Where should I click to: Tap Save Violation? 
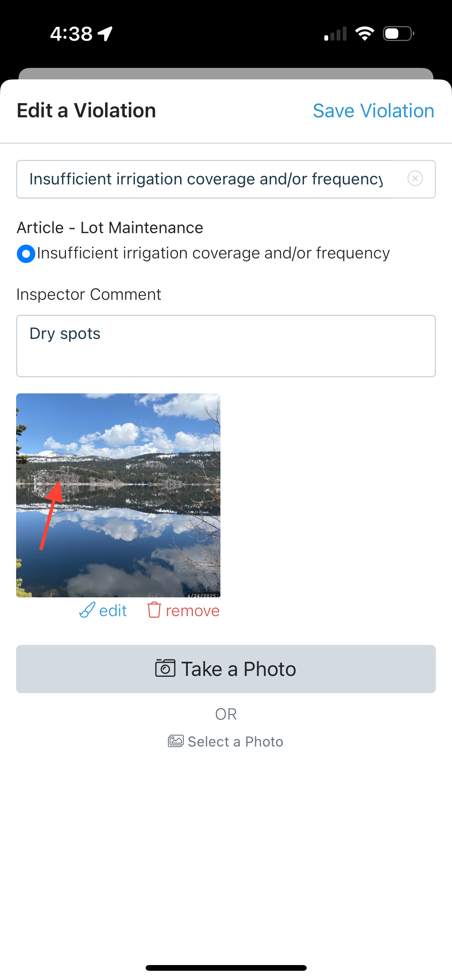click(373, 111)
